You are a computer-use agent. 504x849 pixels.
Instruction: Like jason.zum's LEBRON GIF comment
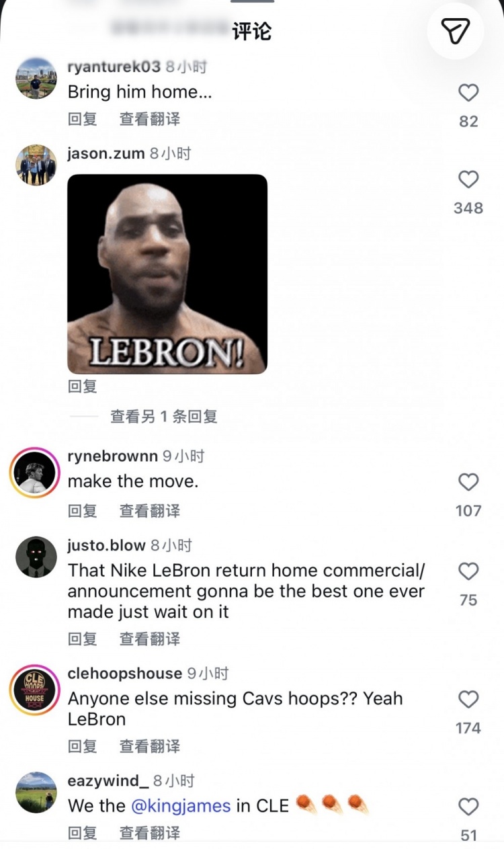click(468, 179)
